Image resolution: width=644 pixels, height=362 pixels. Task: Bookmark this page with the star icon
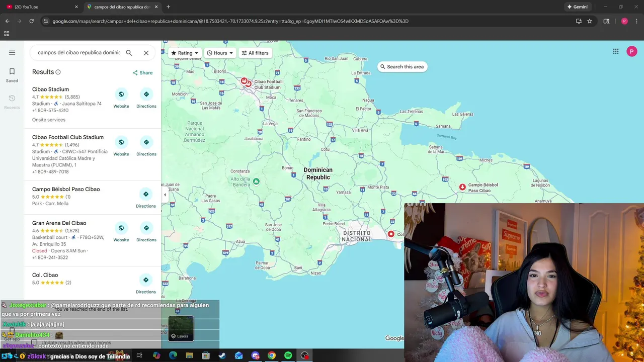point(590,21)
